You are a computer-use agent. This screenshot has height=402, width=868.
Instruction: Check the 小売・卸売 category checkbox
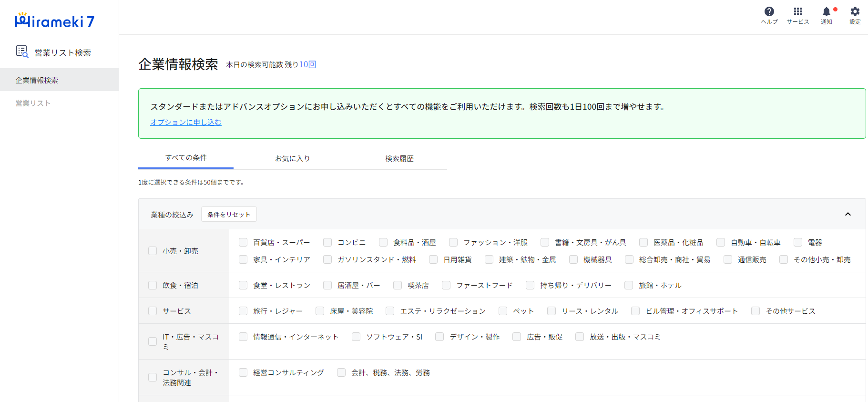point(153,251)
